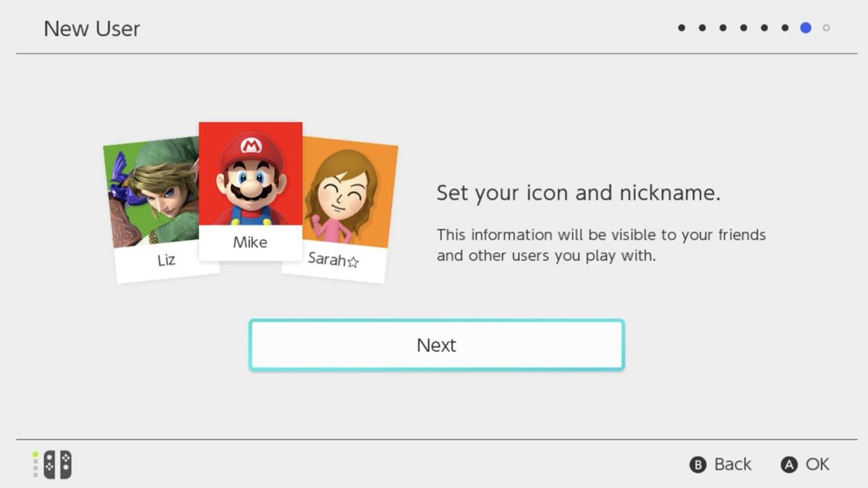
Task: Click the fourth filled progress dot
Action: (743, 27)
